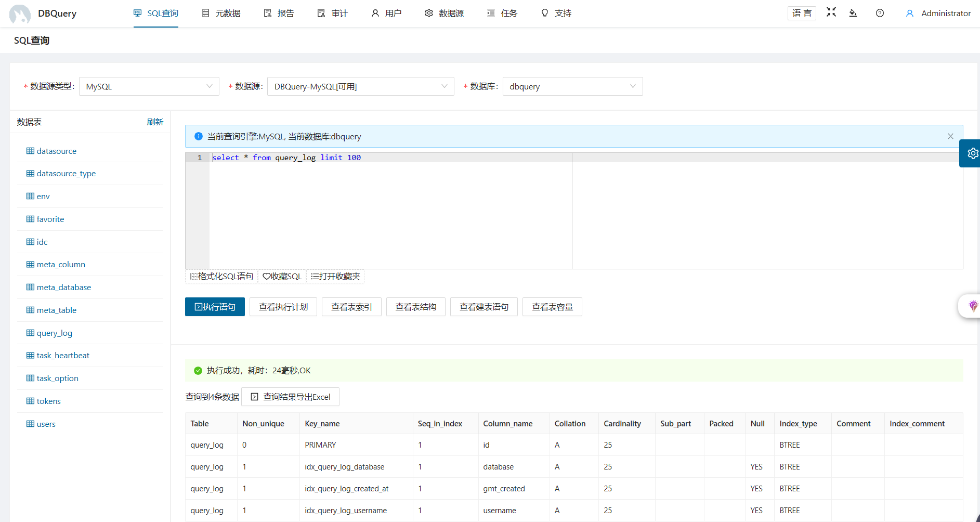Open the 数据源类型 MySQL dropdown
This screenshot has height=522, width=980.
(x=149, y=86)
